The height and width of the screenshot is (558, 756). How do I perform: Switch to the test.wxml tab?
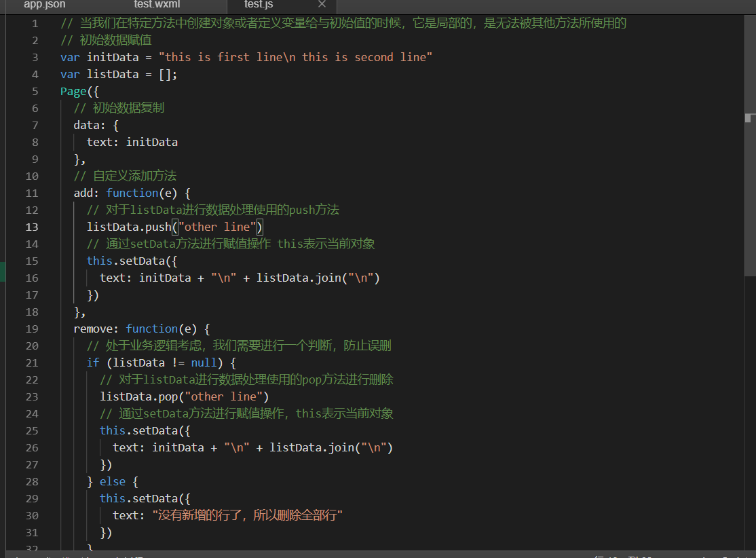(x=157, y=5)
